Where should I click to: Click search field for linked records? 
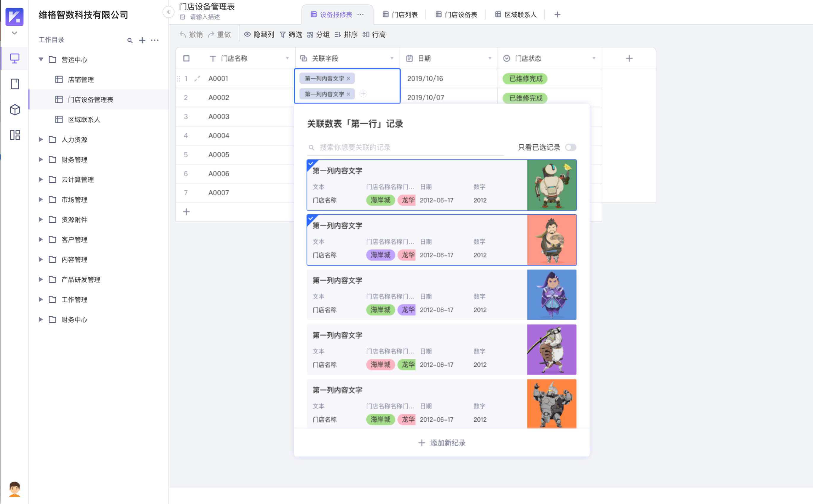coord(405,147)
